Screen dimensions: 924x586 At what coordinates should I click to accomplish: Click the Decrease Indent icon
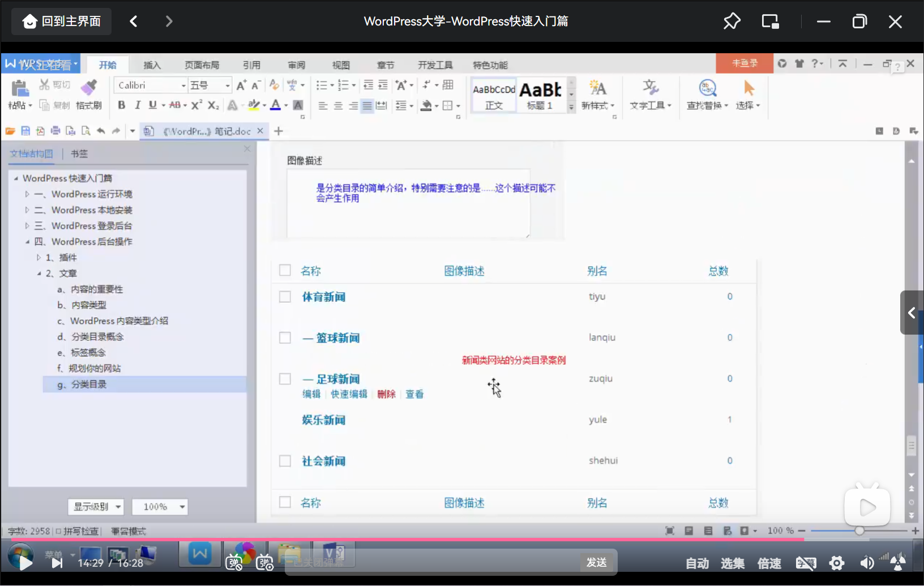point(368,85)
